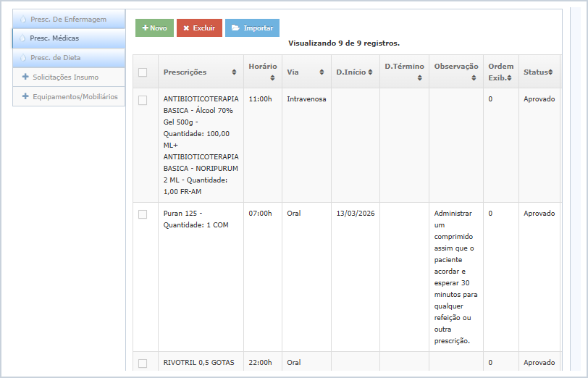Check the ANTIBIOTICOTERAPIA BASICA row checkbox

pyautogui.click(x=143, y=100)
